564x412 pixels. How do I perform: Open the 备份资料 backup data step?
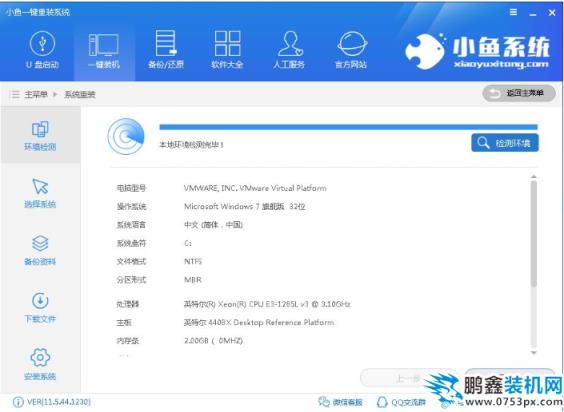pyautogui.click(x=40, y=250)
